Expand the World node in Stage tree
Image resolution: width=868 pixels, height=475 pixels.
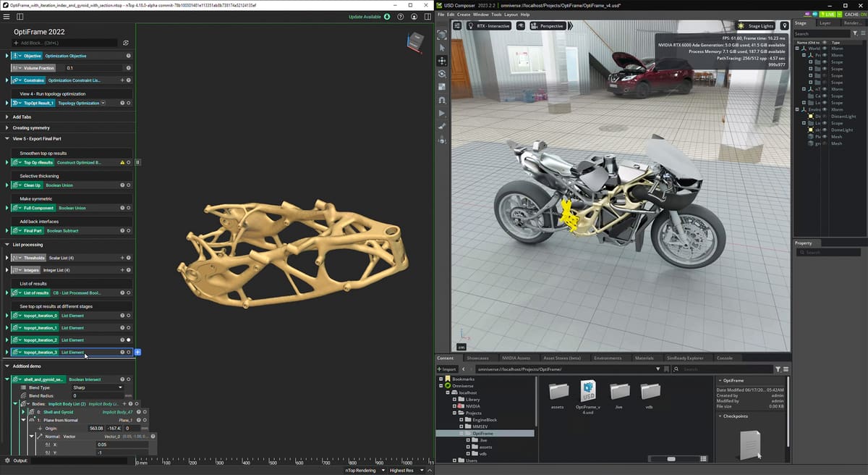[x=798, y=49]
